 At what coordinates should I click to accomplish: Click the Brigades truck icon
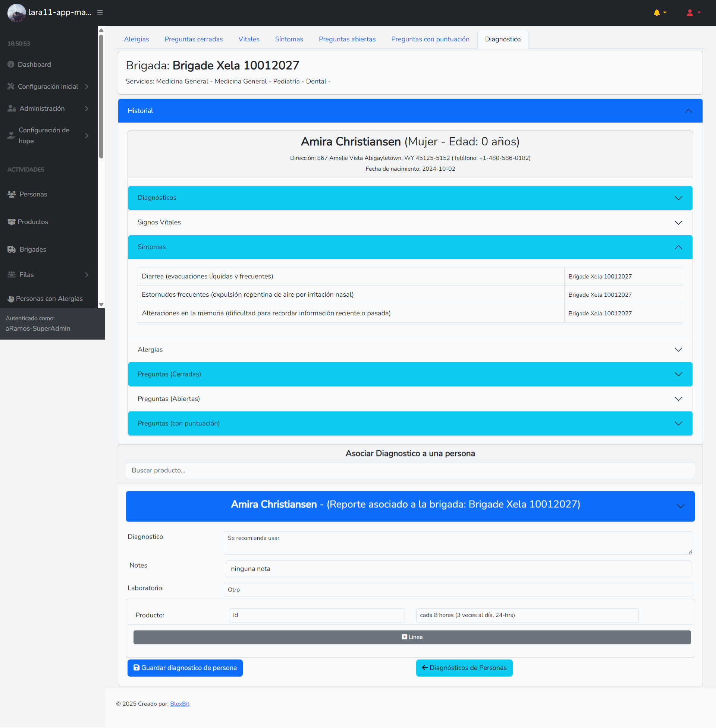(12, 249)
